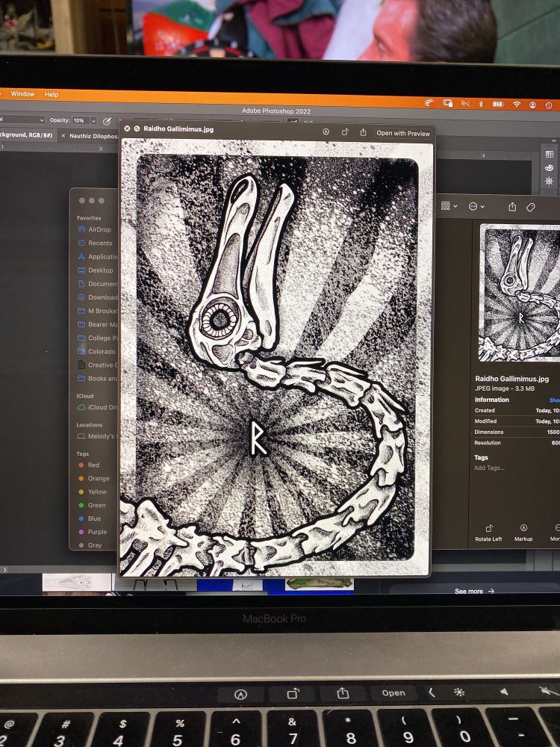560x747 pixels.
Task: Open Colorado folder in Finder sidebar
Action: 98,352
